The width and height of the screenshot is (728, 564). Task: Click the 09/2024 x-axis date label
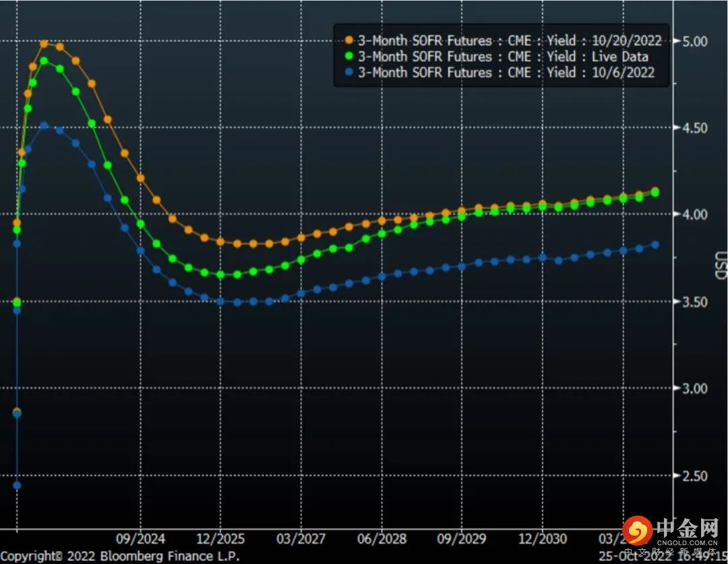pos(140,538)
